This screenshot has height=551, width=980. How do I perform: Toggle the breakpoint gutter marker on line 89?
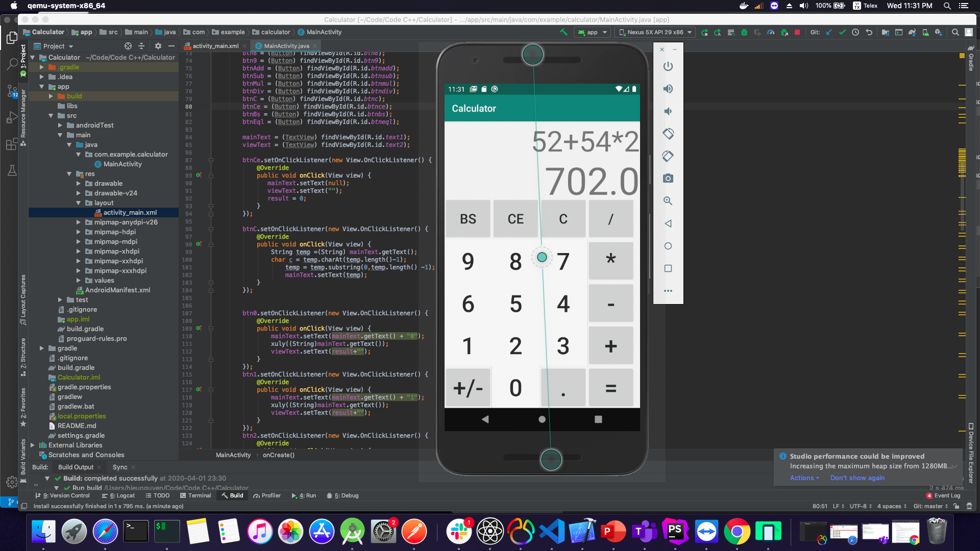pyautogui.click(x=198, y=175)
